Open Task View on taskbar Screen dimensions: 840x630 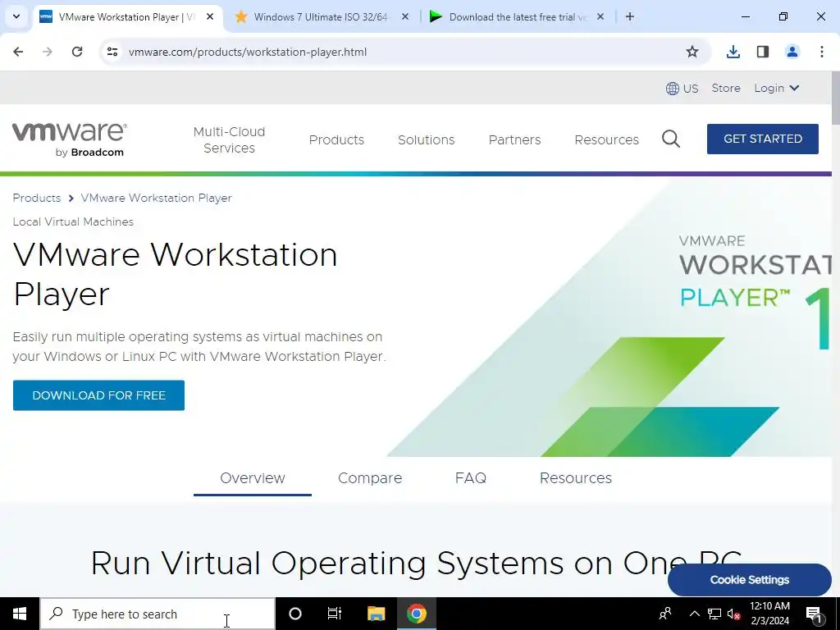pyautogui.click(x=335, y=614)
